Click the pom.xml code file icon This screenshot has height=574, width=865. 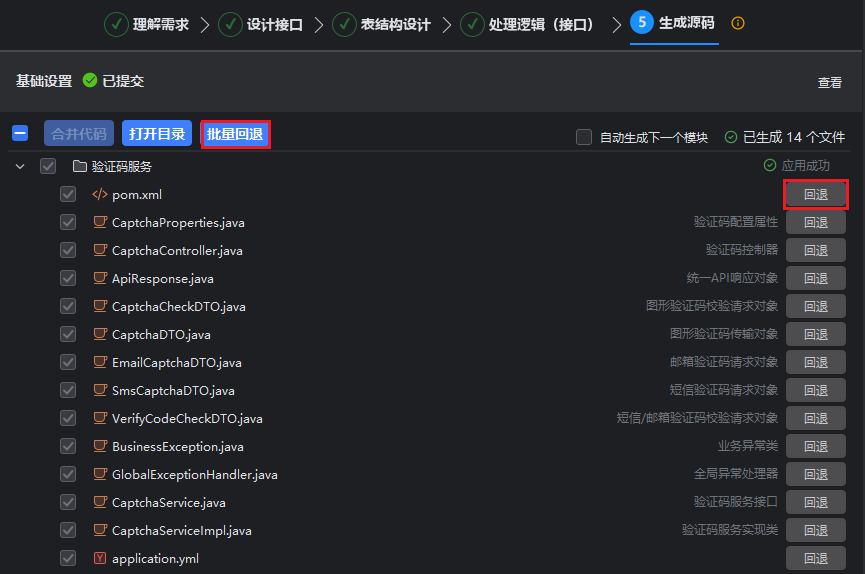click(x=99, y=194)
